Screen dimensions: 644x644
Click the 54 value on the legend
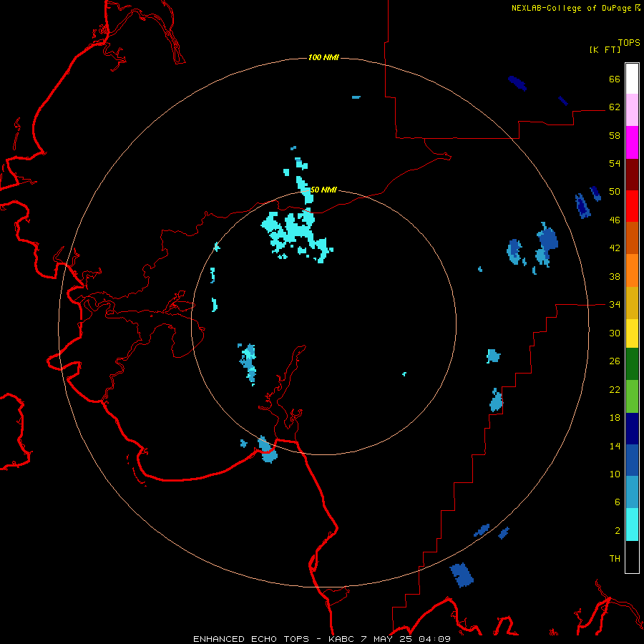tap(615, 163)
